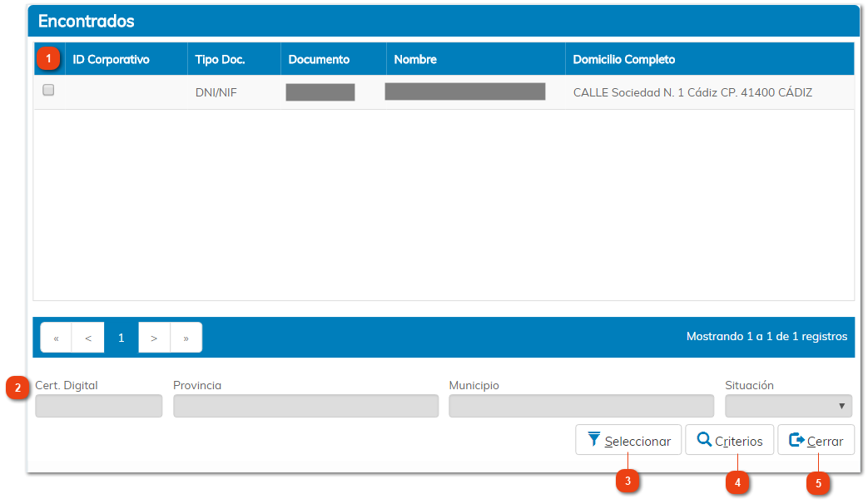868x504 pixels.
Task: Click the Tipo Doc. column header
Action: pos(220,60)
